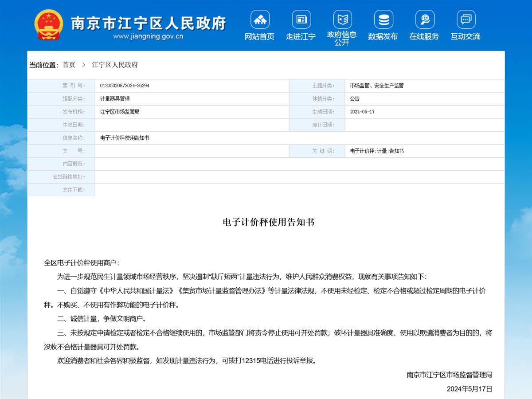Open the 互动交流 navigation text label
Image resolution: width=532 pixels, height=399 pixels.
(465, 36)
